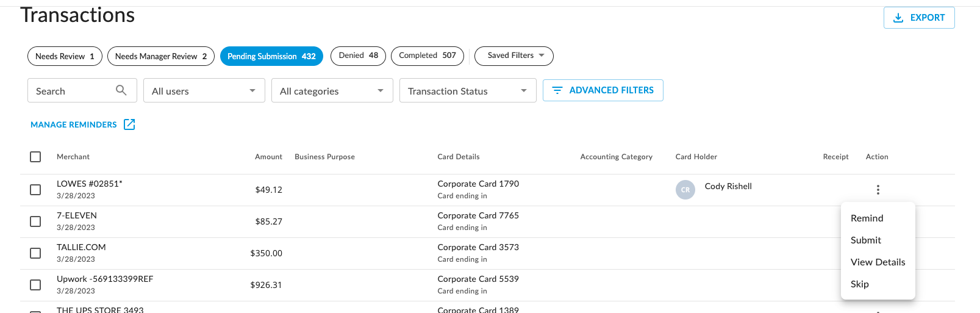Check the LOWES #02851 transaction checkbox

click(x=35, y=190)
